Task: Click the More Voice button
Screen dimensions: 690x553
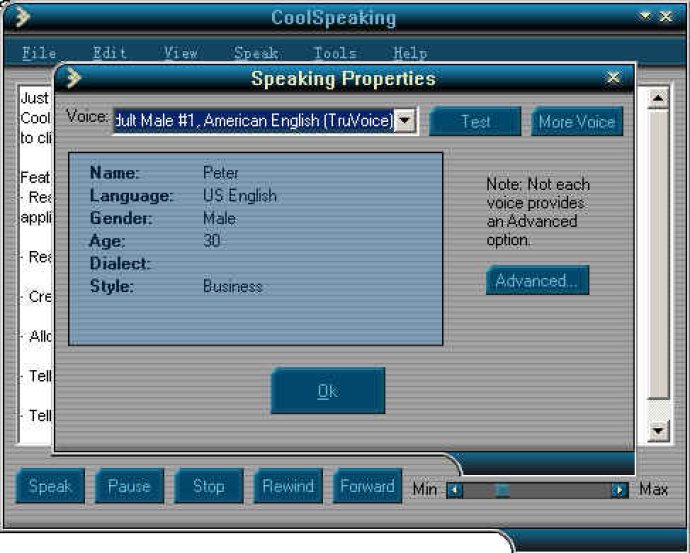Action: pyautogui.click(x=577, y=121)
